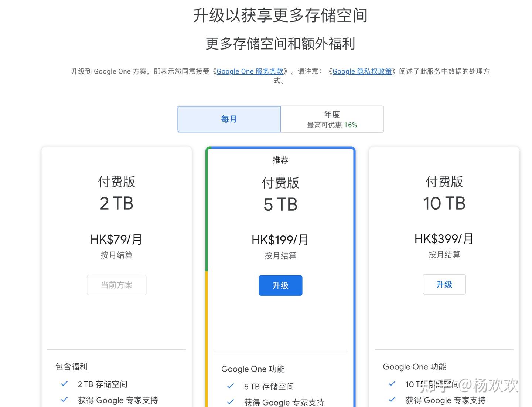Toggle back to 每月 monthly billing

pyautogui.click(x=229, y=119)
